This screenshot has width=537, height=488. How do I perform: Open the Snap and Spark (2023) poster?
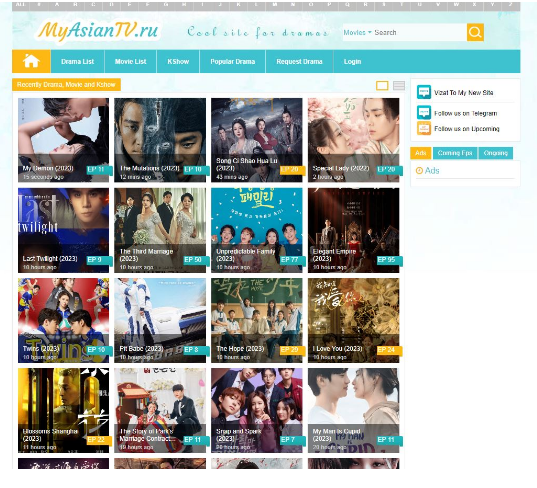(257, 410)
